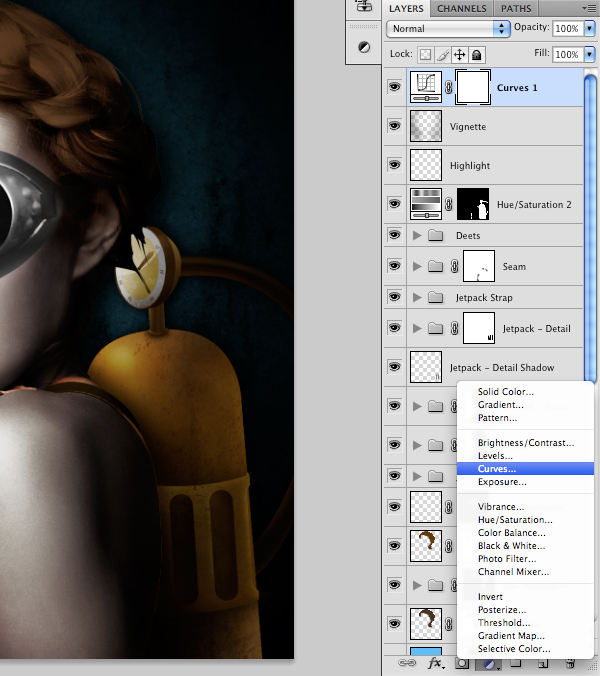Click the Vignette layer thumbnail
Image resolution: width=600 pixels, height=676 pixels.
[x=426, y=126]
